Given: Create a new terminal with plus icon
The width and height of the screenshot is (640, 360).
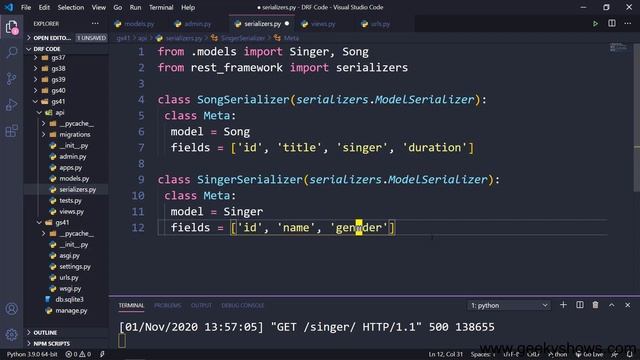Looking at the screenshot, I should [x=563, y=305].
